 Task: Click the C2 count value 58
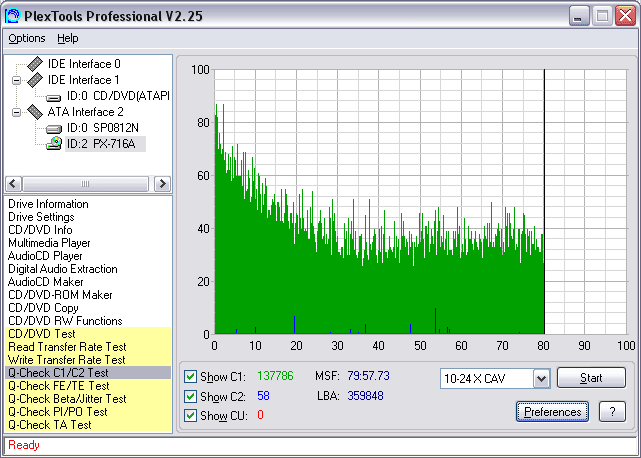click(263, 396)
